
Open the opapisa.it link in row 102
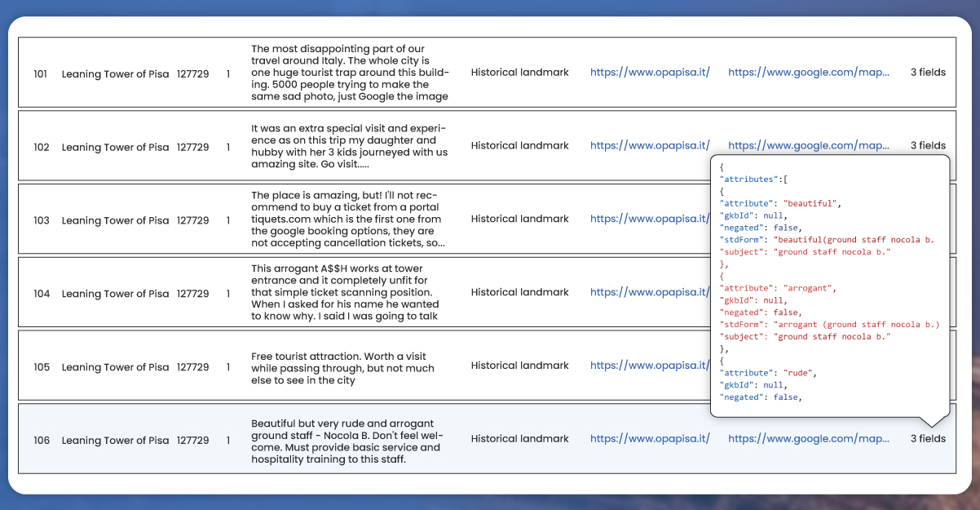click(650, 146)
